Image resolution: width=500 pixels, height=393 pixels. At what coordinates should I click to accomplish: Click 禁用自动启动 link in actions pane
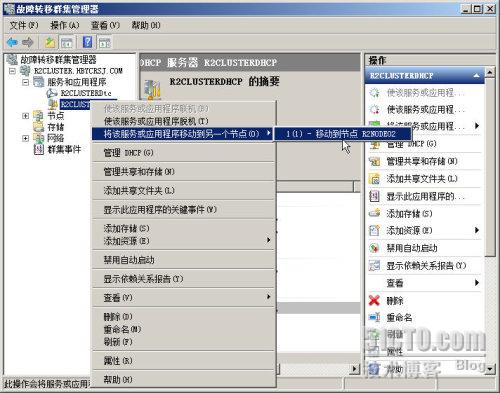(412, 248)
